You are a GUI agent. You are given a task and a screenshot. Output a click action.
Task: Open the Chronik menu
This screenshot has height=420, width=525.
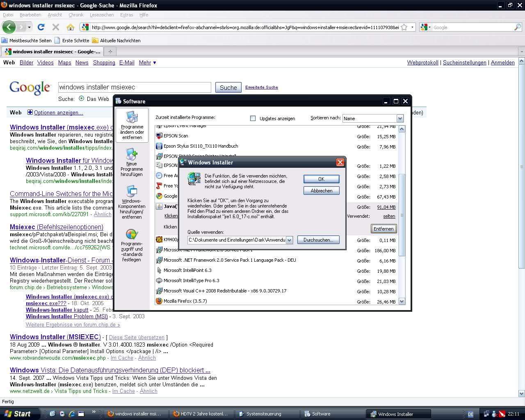(x=76, y=15)
